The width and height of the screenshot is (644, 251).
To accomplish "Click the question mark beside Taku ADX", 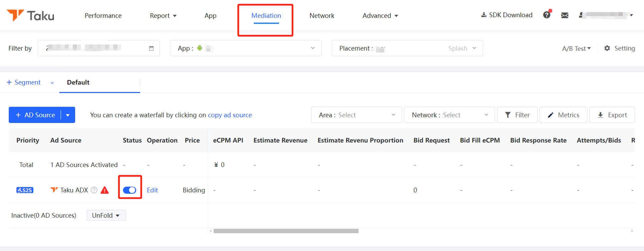I will tap(94, 190).
